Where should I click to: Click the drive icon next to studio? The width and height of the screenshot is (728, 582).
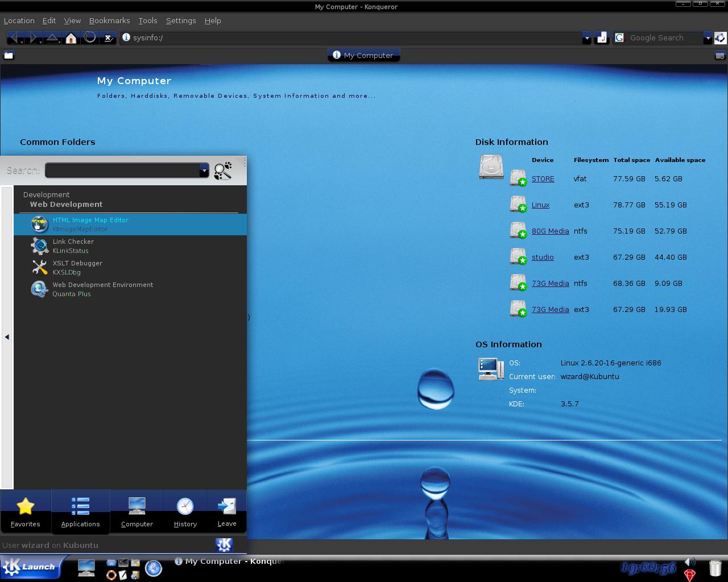pos(518,256)
